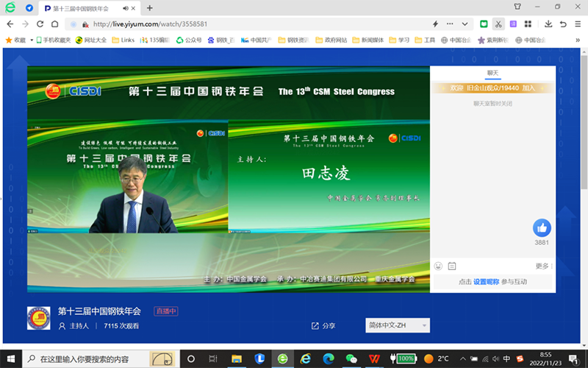
Task: Toggle the 中 input method indicator
Action: pos(506,358)
